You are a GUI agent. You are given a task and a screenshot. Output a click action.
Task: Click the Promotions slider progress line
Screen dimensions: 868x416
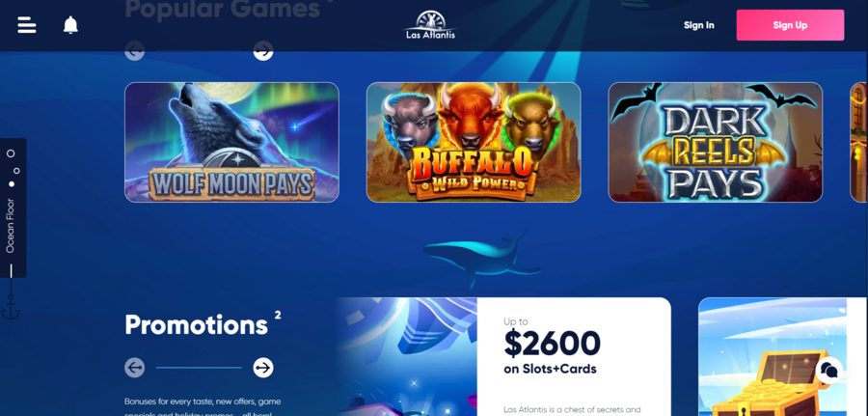click(199, 367)
